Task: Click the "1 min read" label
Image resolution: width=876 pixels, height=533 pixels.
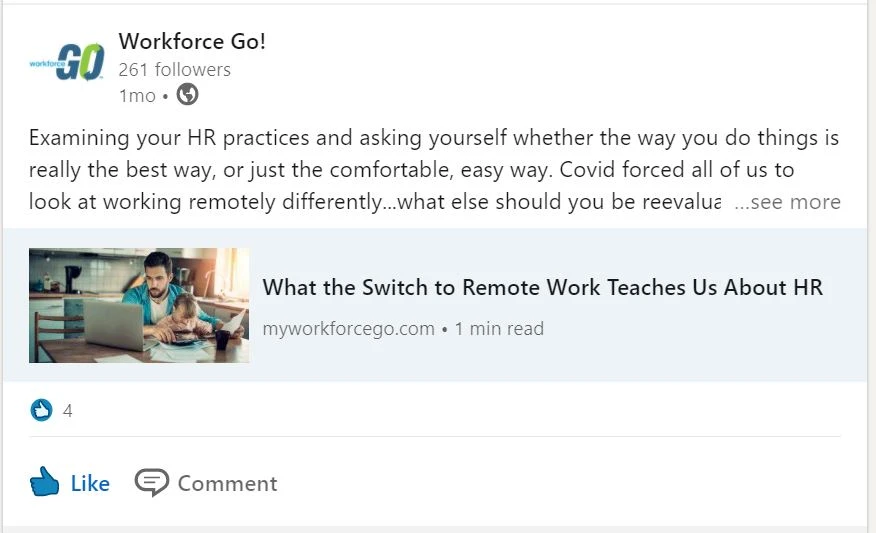Action: tap(499, 328)
